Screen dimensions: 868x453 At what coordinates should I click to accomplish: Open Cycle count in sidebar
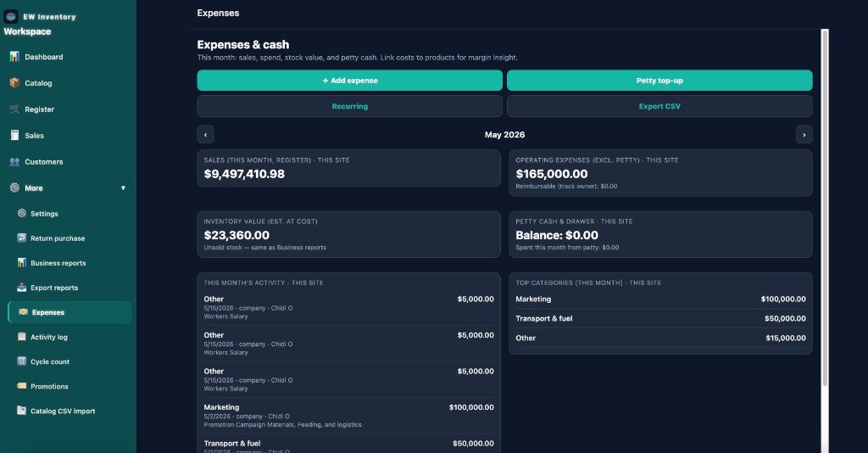tap(50, 361)
